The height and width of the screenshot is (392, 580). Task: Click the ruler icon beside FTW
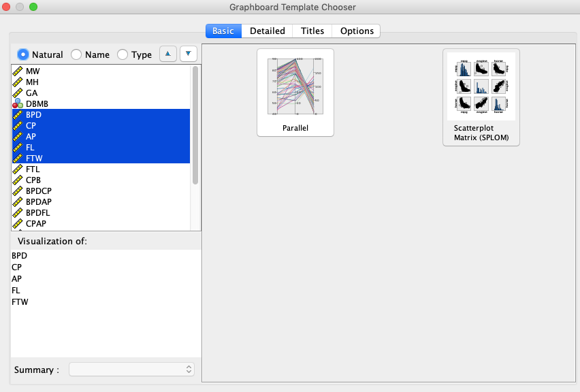[x=18, y=159]
